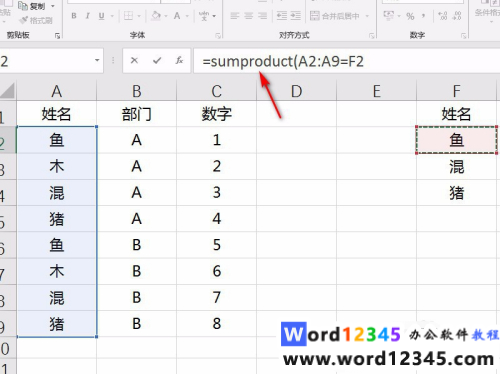Open the underline style dropdown arrow
504x375 pixels.
click(x=112, y=16)
